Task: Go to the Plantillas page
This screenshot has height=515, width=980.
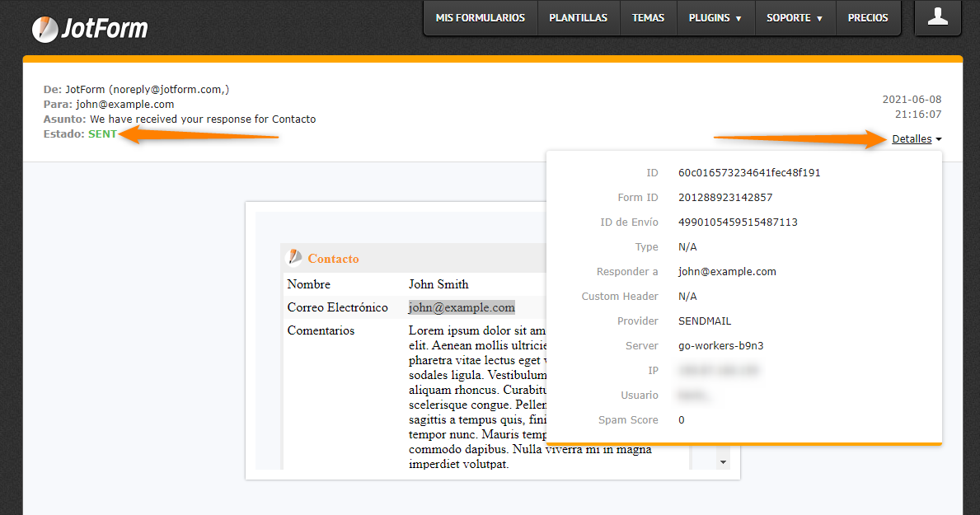Action: pos(578,18)
